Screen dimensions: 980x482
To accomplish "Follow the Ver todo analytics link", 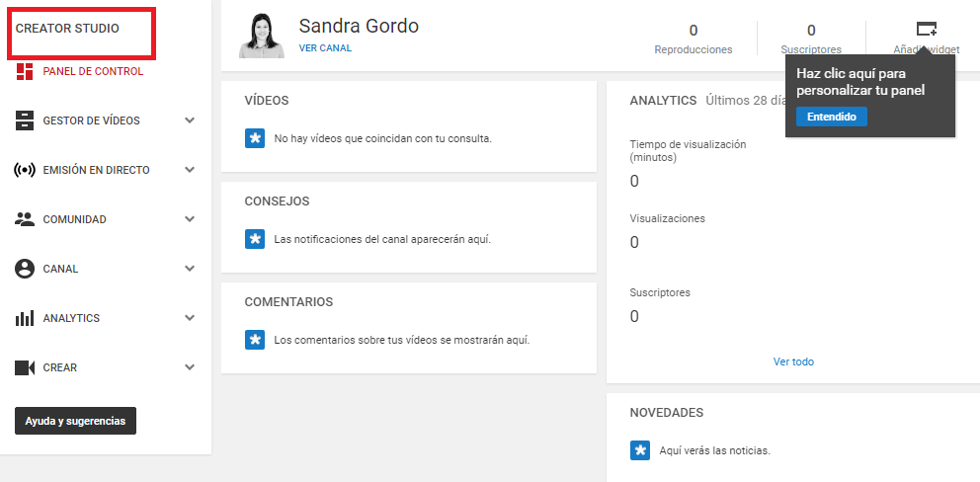I will coord(793,361).
